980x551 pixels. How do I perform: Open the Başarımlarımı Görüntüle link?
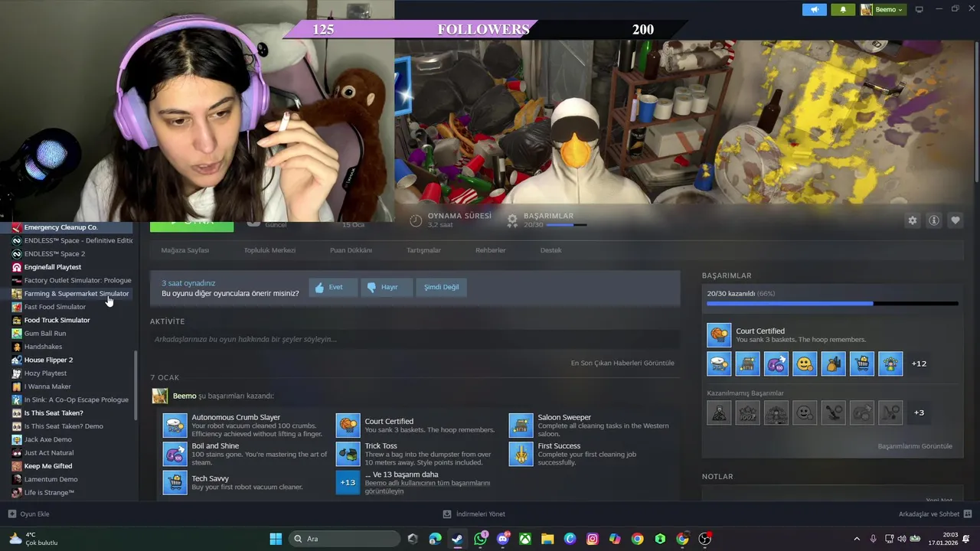pyautogui.click(x=915, y=446)
